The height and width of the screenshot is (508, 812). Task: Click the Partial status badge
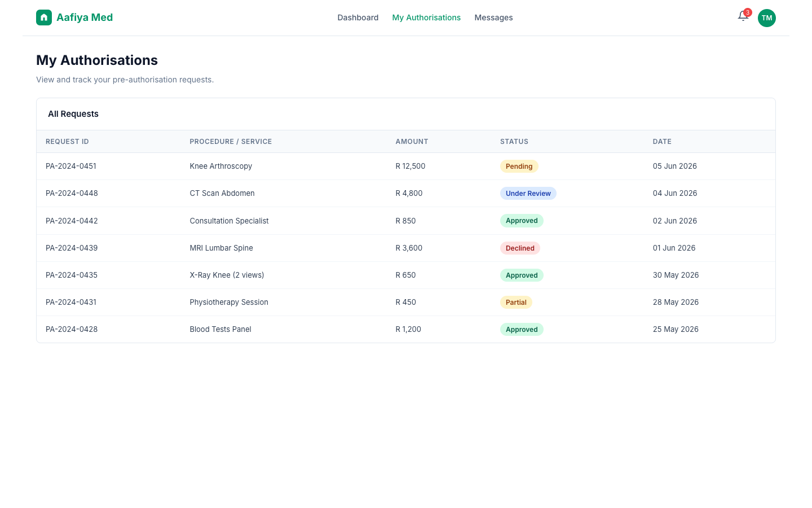click(516, 303)
